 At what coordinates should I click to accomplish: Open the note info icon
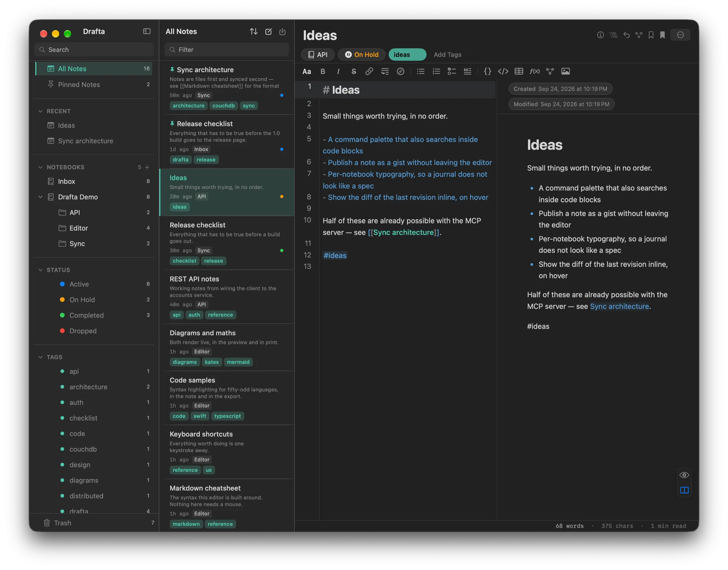[x=600, y=35]
